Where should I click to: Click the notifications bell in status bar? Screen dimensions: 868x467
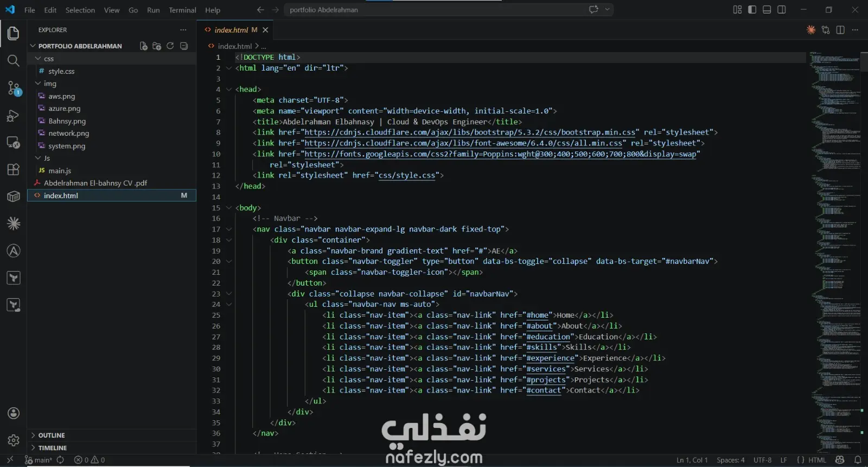(x=858, y=460)
